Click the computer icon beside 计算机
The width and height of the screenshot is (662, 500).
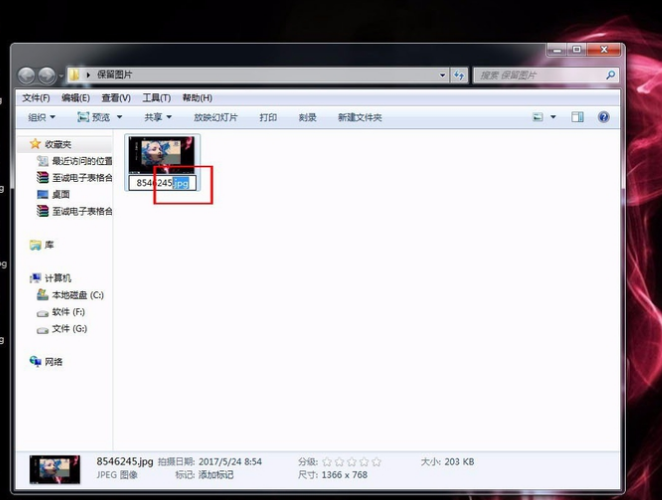[x=35, y=278]
